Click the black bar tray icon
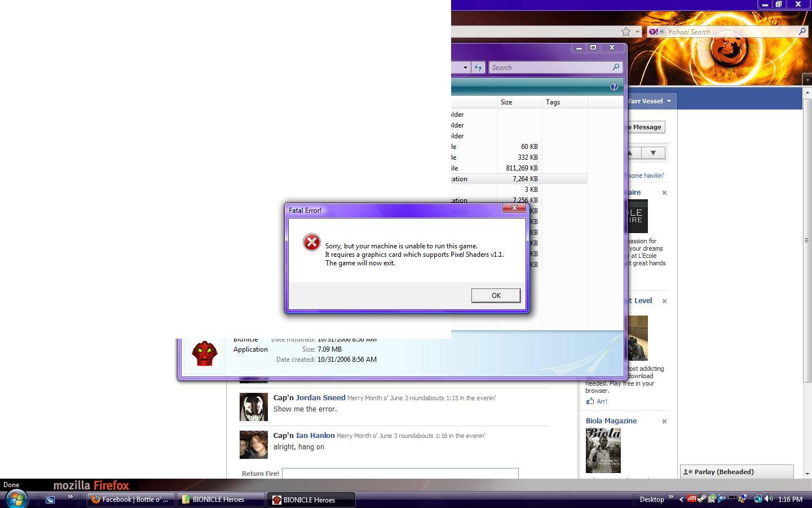Viewport: 812px width, 508px height. [x=732, y=499]
